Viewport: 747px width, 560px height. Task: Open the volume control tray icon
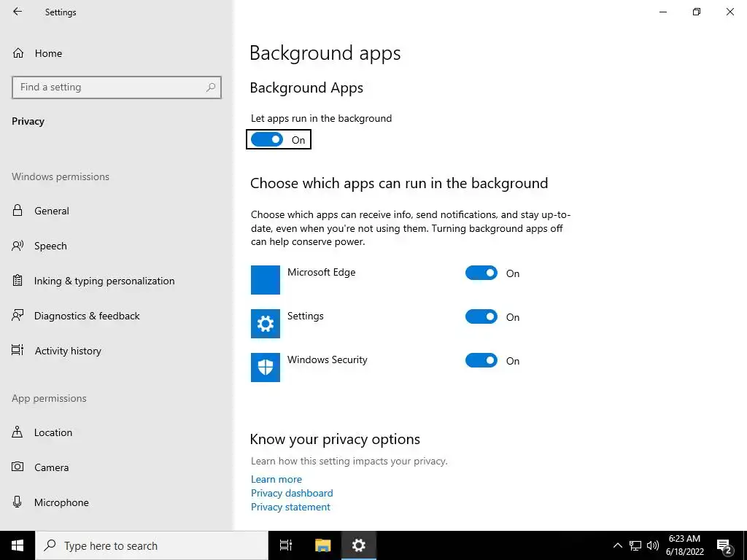click(653, 545)
